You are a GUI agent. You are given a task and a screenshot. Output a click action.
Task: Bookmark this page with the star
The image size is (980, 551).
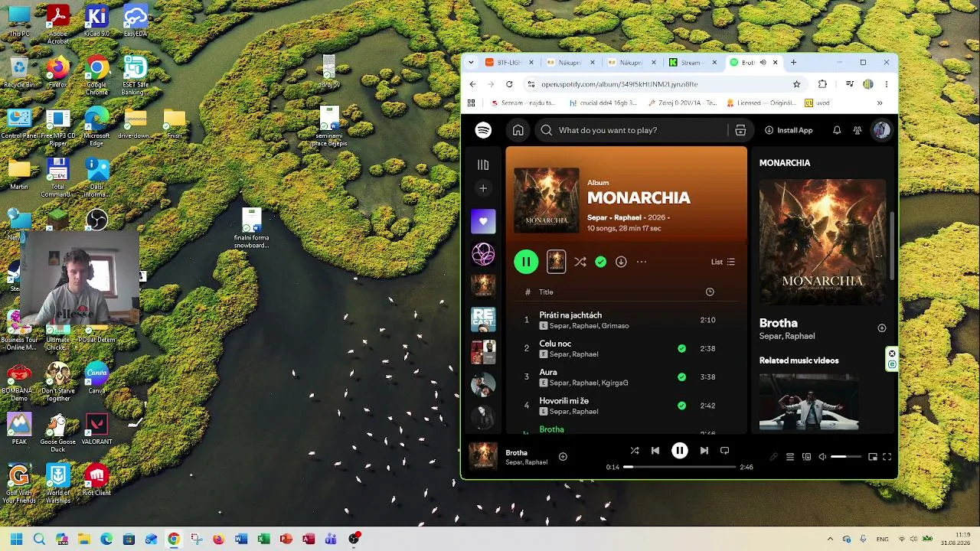[797, 84]
